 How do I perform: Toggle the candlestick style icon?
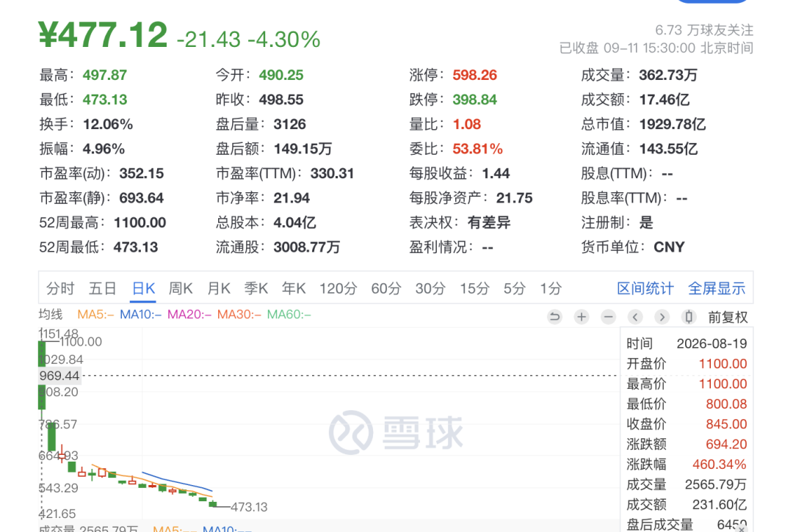(x=689, y=317)
